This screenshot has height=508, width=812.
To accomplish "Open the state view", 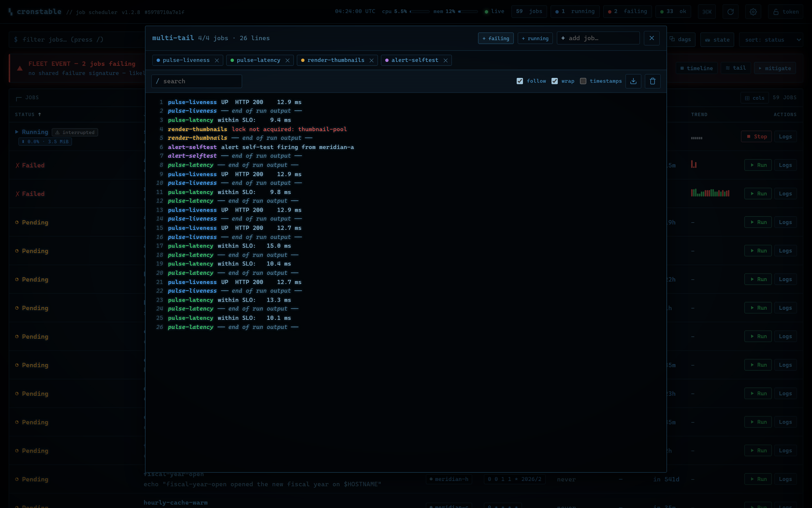I will click(717, 40).
